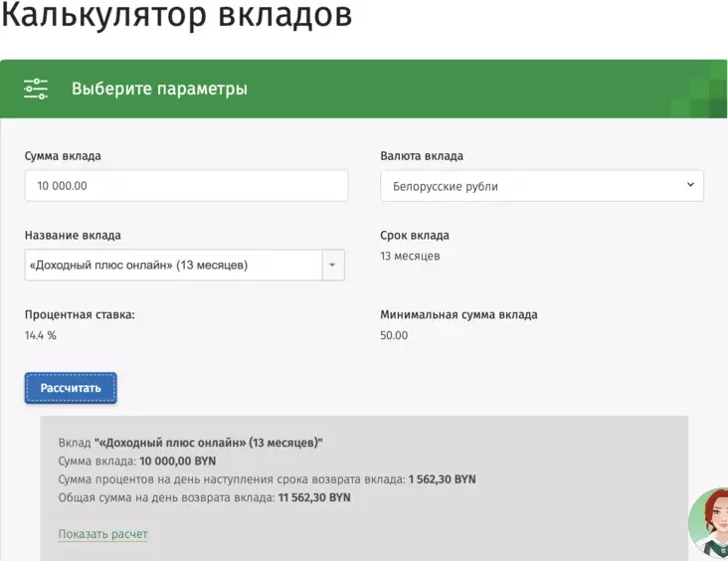Click the chevron in Белорусские рубли select
The width and height of the screenshot is (728, 561).
(x=690, y=185)
